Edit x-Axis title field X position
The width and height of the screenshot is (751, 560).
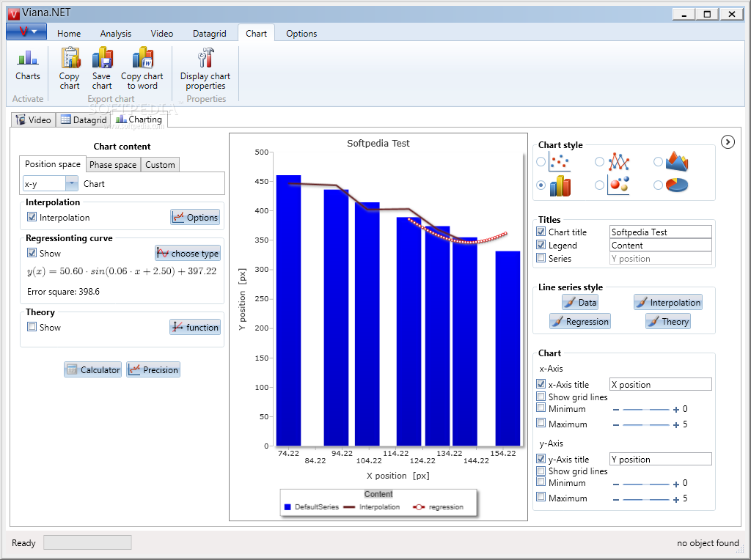coord(661,384)
